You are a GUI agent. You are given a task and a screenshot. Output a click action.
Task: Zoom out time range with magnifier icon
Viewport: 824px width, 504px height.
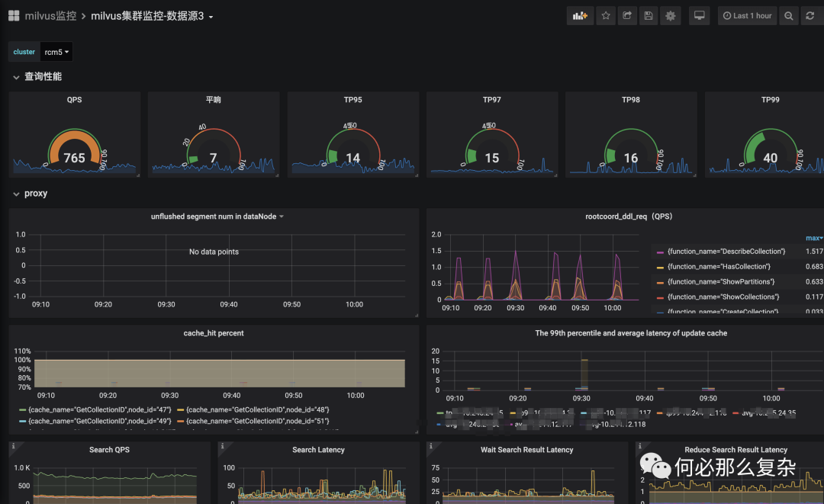pos(788,16)
